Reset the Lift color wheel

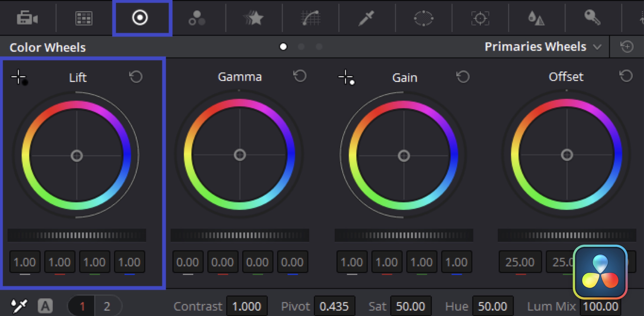tap(136, 77)
